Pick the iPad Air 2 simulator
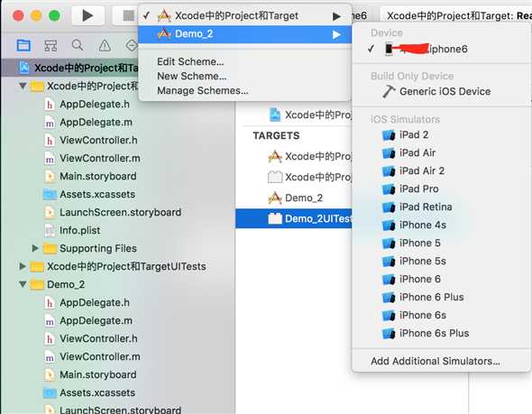 [x=442, y=171]
